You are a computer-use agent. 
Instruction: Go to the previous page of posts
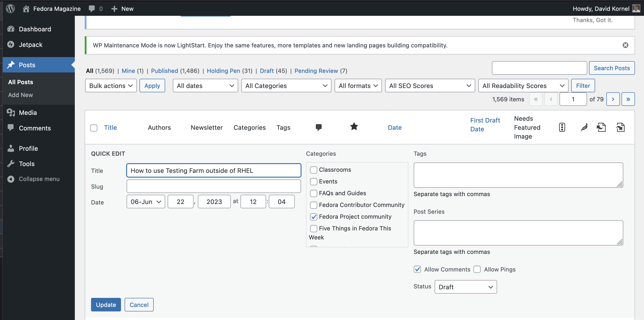[551, 99]
